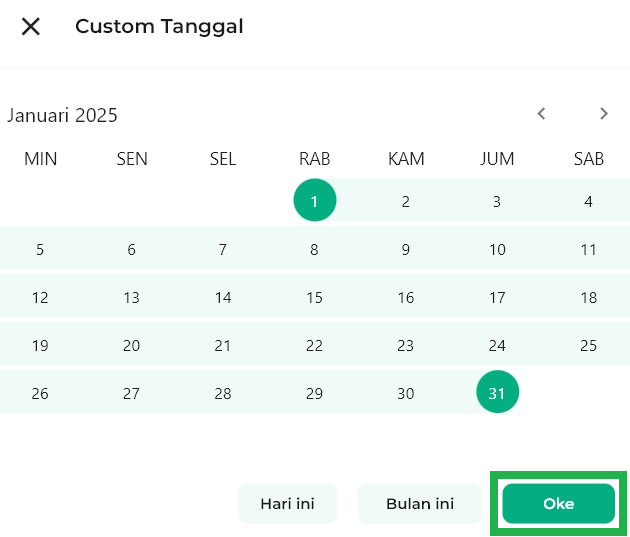Pick date 12 in the calendar

(x=40, y=298)
